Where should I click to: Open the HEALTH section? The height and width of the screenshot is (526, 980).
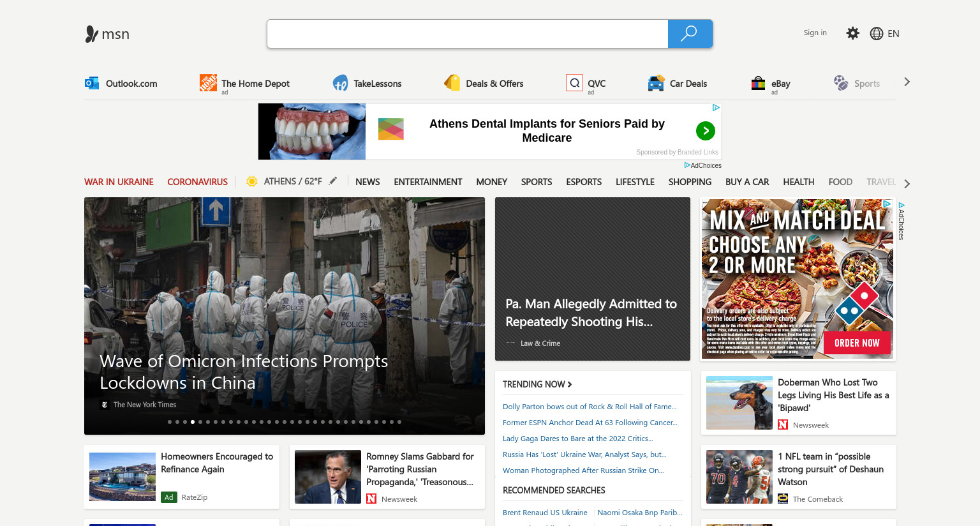(x=799, y=182)
